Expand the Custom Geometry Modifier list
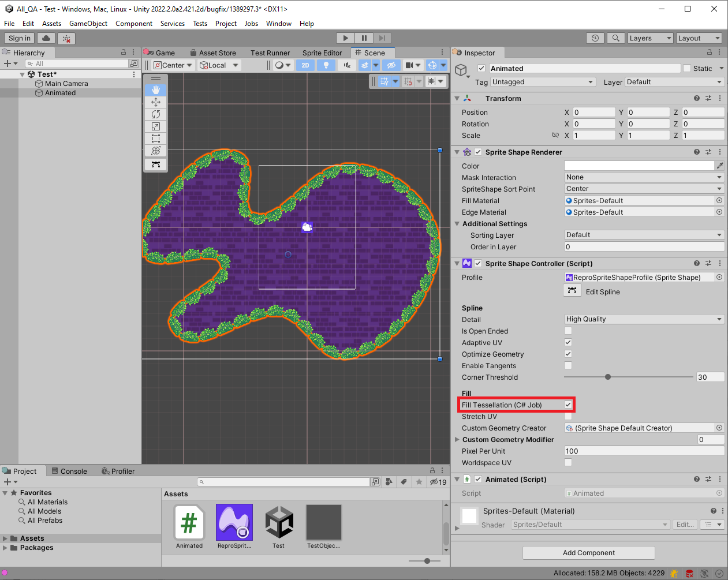728x580 pixels. pos(457,440)
